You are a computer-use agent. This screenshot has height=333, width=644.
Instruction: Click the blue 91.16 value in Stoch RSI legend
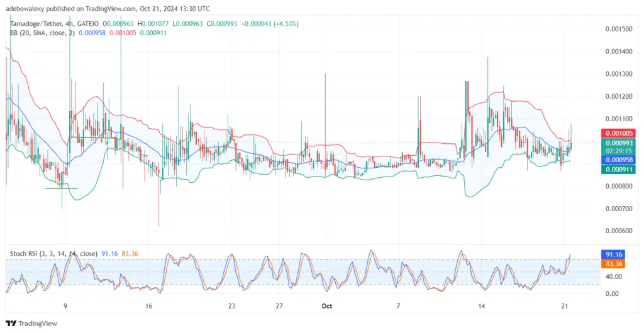point(109,253)
